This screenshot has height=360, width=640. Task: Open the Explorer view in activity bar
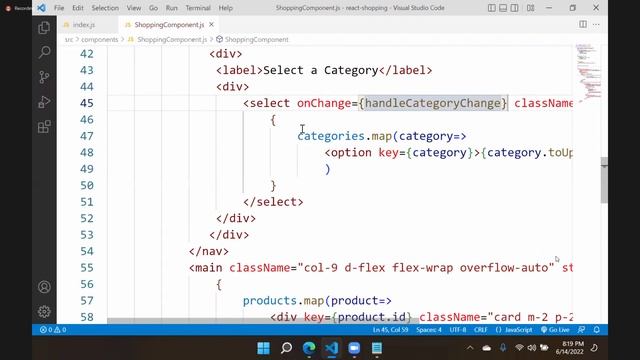(44, 28)
